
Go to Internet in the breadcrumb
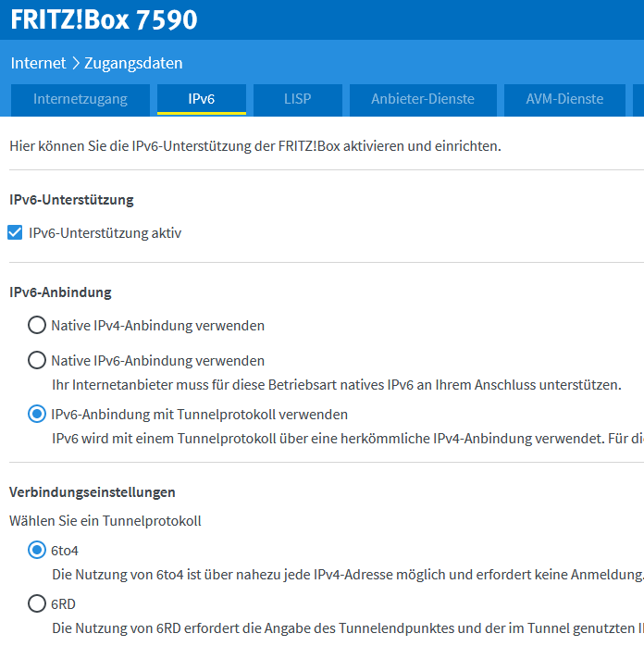pos(38,63)
